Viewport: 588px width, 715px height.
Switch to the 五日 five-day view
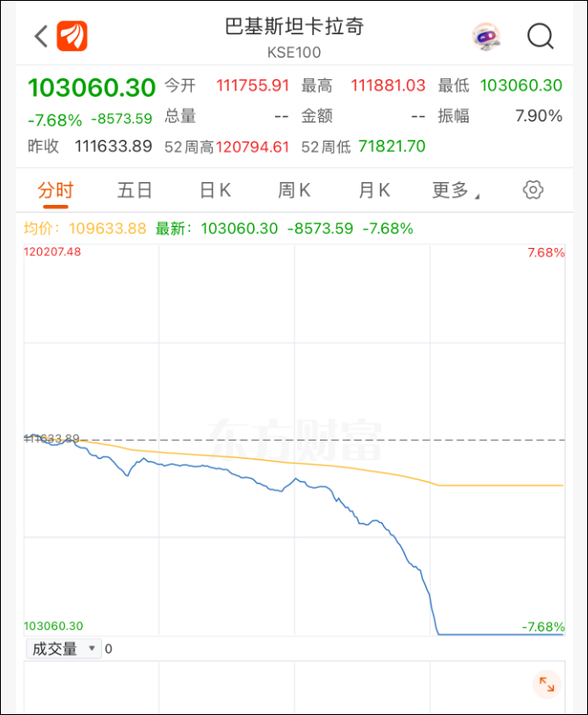[134, 189]
